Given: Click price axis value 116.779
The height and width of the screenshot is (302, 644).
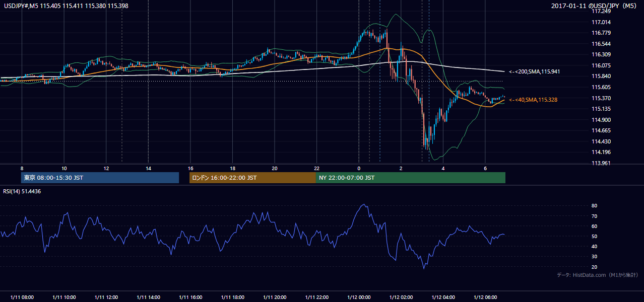Looking at the screenshot, I should coord(601,33).
